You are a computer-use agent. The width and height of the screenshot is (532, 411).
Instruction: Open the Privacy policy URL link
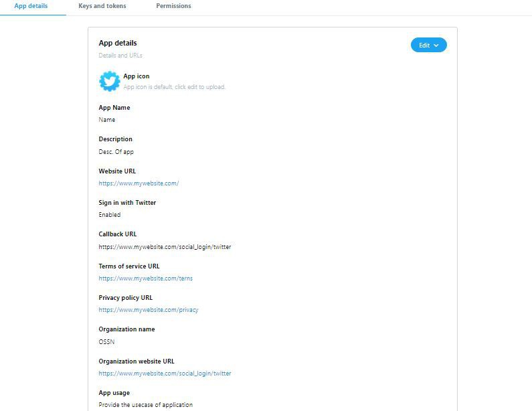click(149, 310)
